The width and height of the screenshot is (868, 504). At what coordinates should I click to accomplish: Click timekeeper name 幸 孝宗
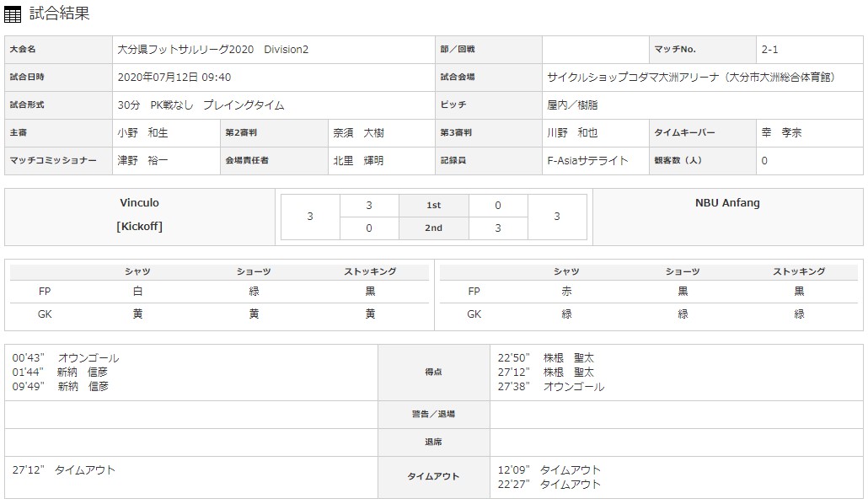pyautogui.click(x=781, y=133)
